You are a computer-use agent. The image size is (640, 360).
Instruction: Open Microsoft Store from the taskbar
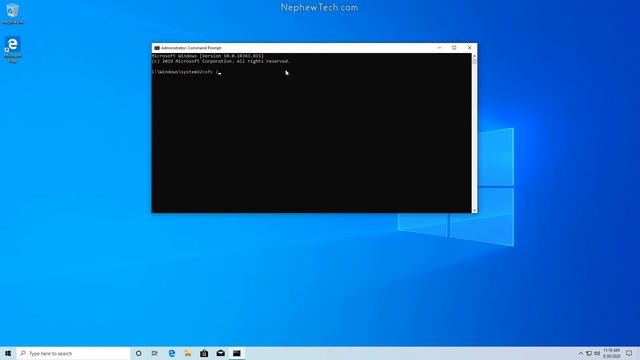204,353
